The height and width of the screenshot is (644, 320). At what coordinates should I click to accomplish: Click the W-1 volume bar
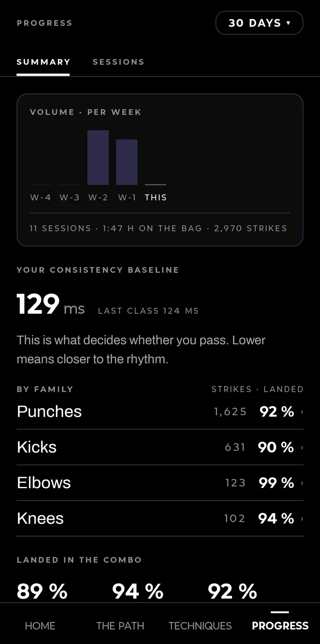click(x=127, y=162)
